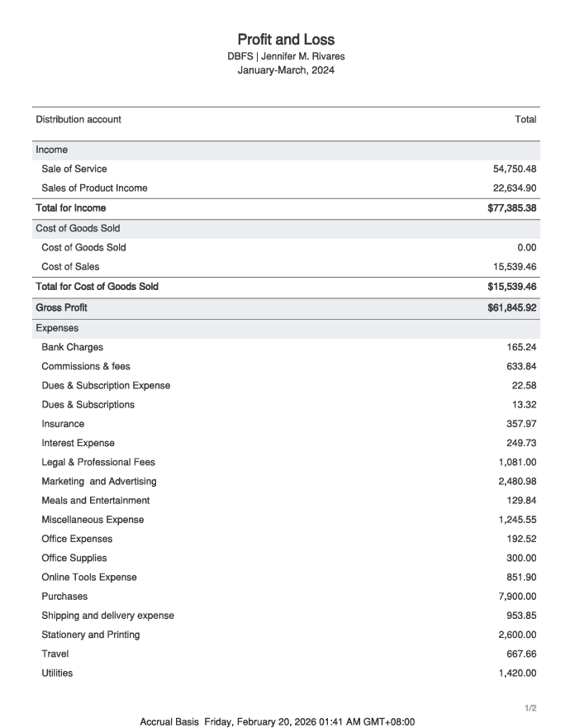The width and height of the screenshot is (570, 728).
Task: Click the Profit and Loss title
Action: tap(286, 40)
